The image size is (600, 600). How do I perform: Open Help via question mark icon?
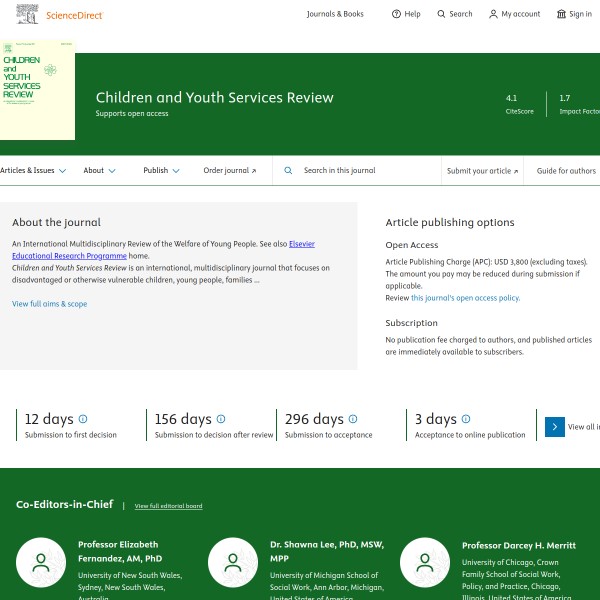(x=396, y=14)
